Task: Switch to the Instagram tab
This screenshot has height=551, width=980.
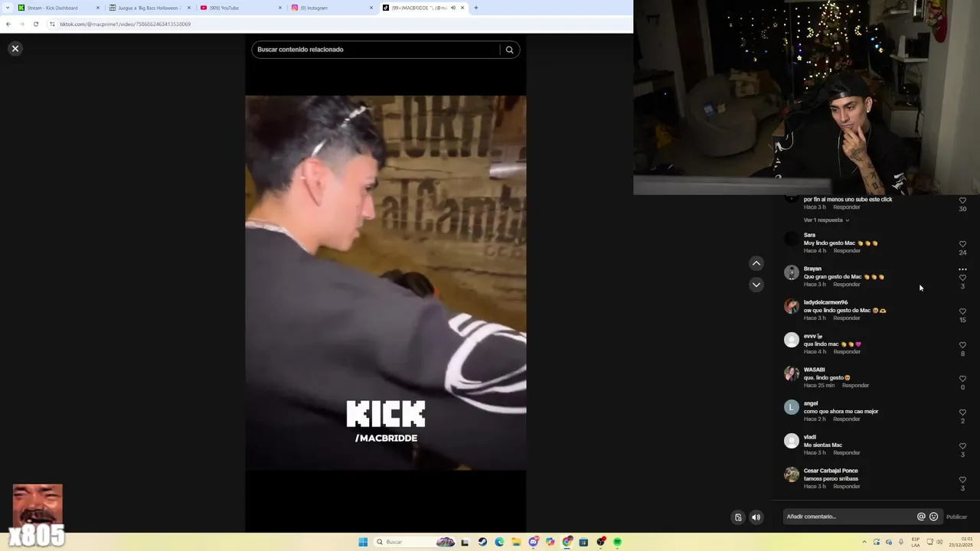Action: pyautogui.click(x=332, y=8)
